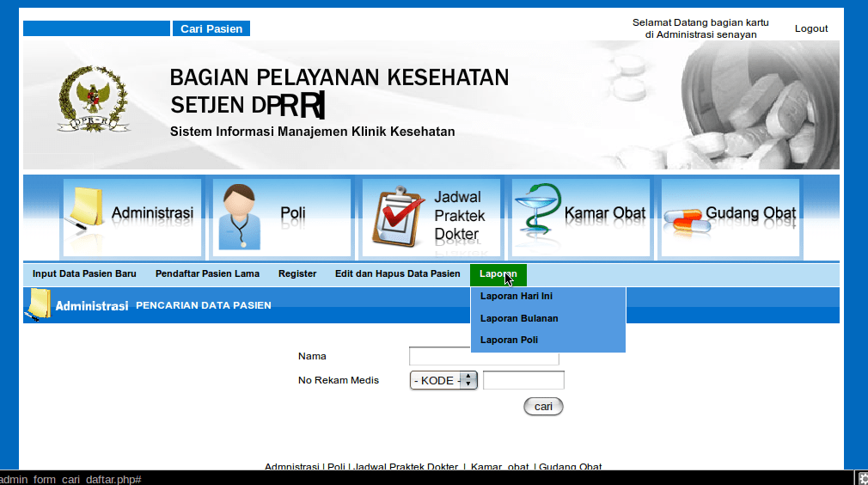
Task: Click the blank blue tab beside Cari Pasien
Action: (x=96, y=28)
